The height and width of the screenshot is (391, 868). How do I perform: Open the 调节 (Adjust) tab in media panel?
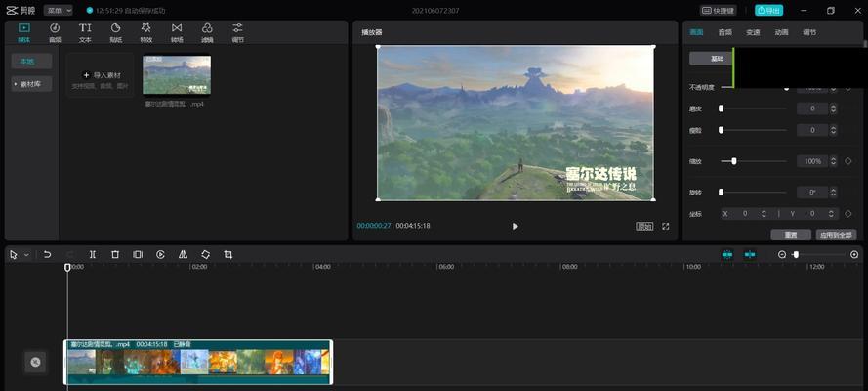237,32
